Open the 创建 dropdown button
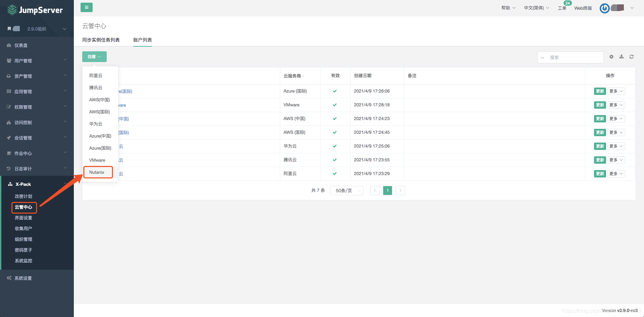 click(x=94, y=57)
